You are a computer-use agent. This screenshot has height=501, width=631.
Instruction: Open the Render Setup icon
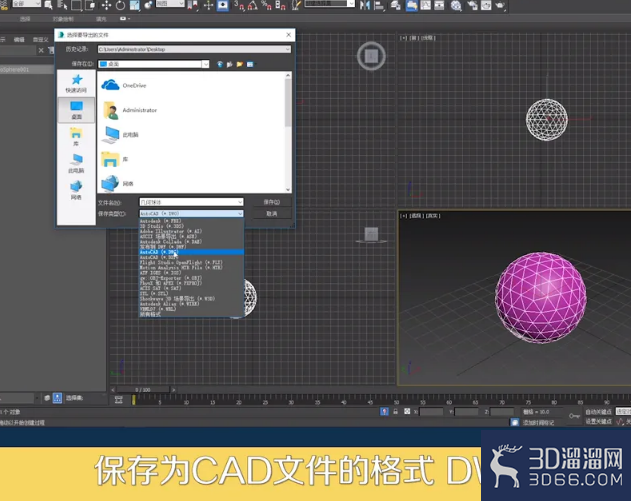coord(472,5)
